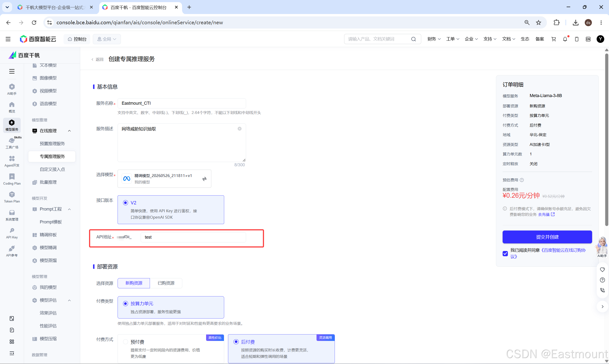The image size is (609, 364).
Task: Click the 服务名称 input field
Action: click(182, 103)
